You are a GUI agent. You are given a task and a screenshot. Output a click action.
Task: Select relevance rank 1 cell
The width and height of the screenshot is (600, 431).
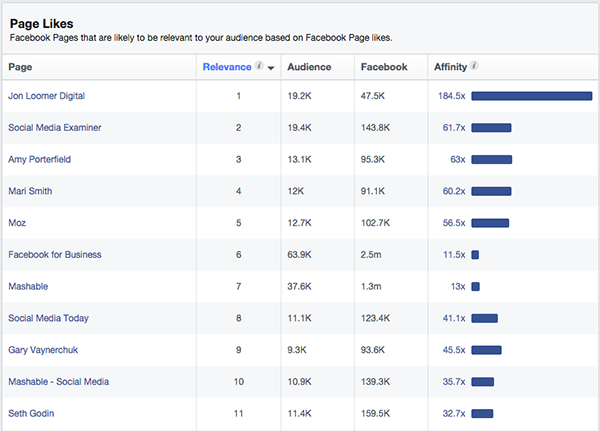tap(238, 96)
